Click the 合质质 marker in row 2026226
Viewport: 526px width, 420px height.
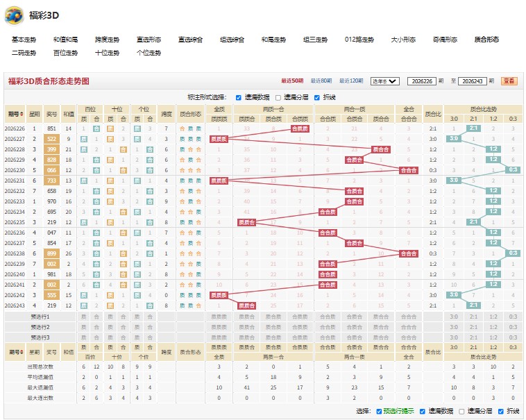pos(300,128)
